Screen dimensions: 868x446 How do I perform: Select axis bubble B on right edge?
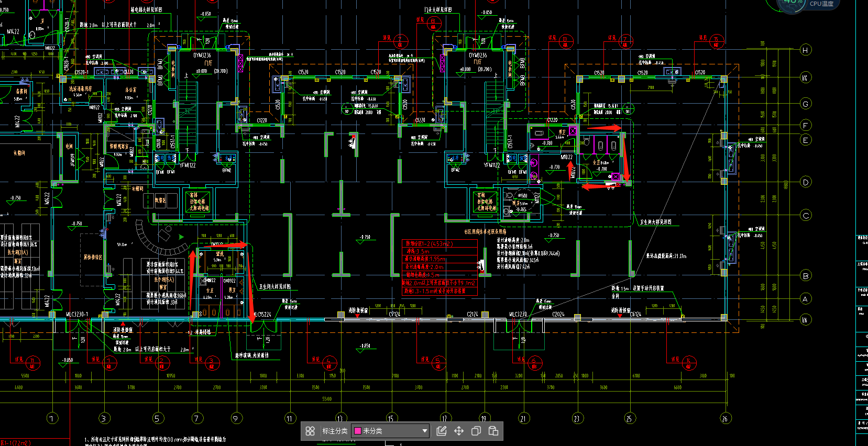[x=806, y=276]
